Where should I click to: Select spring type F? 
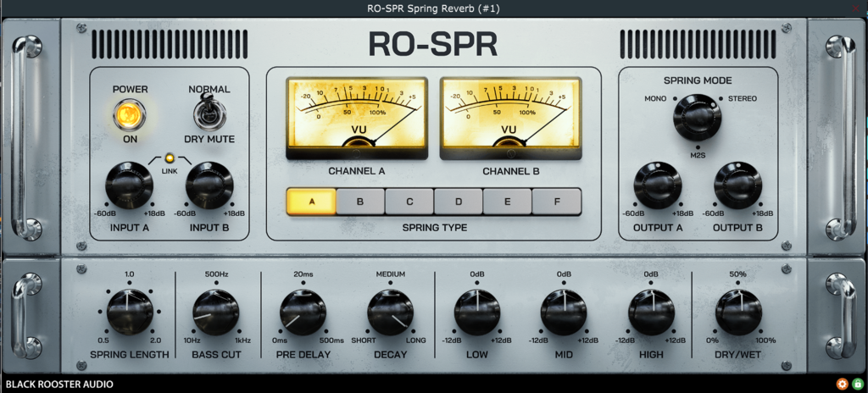point(557,202)
